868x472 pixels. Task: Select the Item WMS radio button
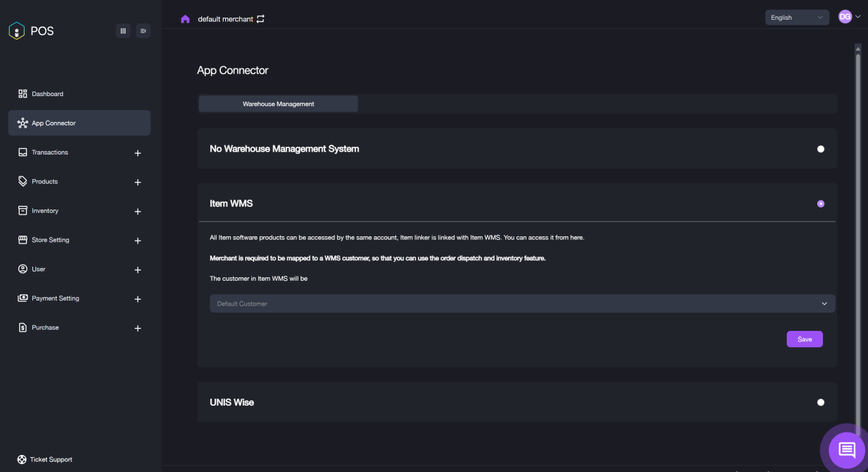click(820, 203)
